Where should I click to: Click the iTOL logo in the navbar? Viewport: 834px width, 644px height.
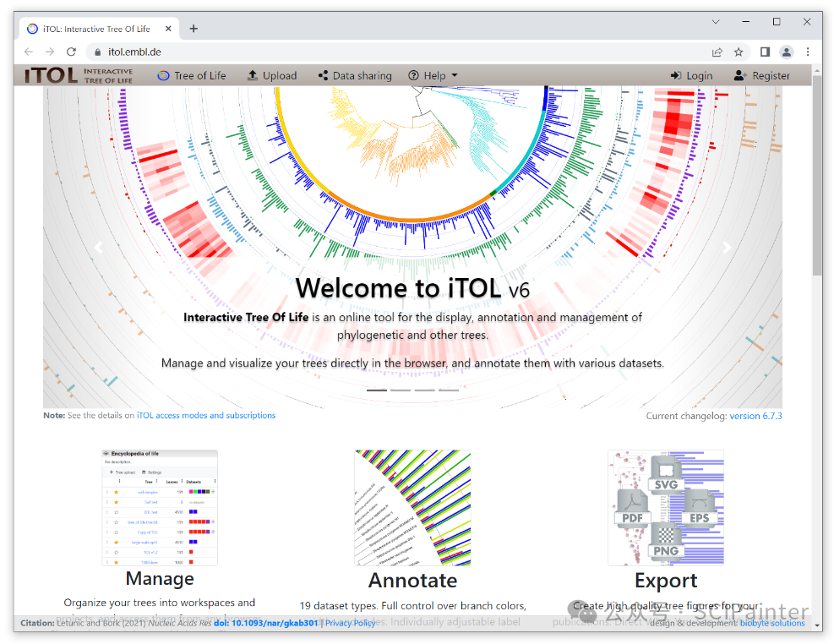coord(79,75)
